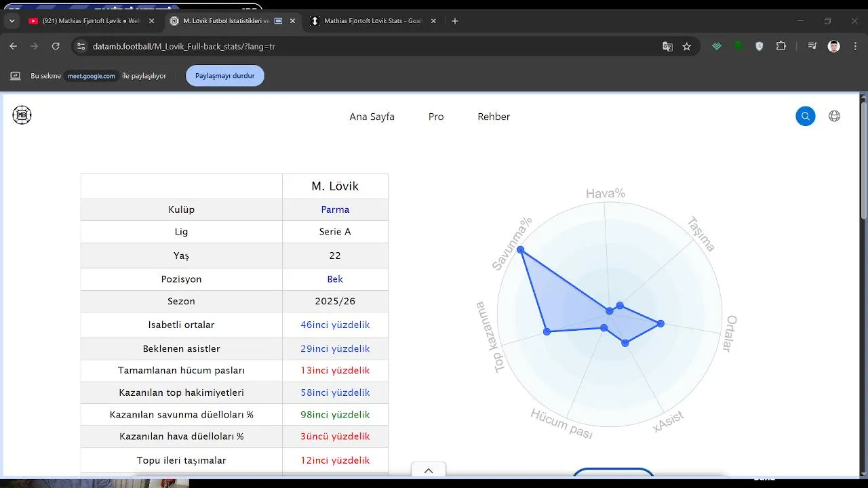
Task: Expand the bottom panel chevron up button
Action: (x=429, y=470)
